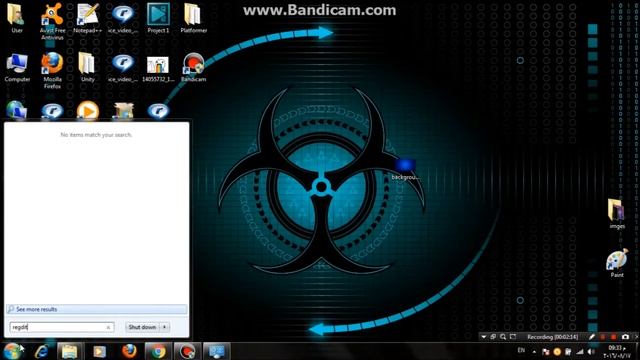Open the media library taskbar button
The image size is (640, 360).
(x=100, y=351)
